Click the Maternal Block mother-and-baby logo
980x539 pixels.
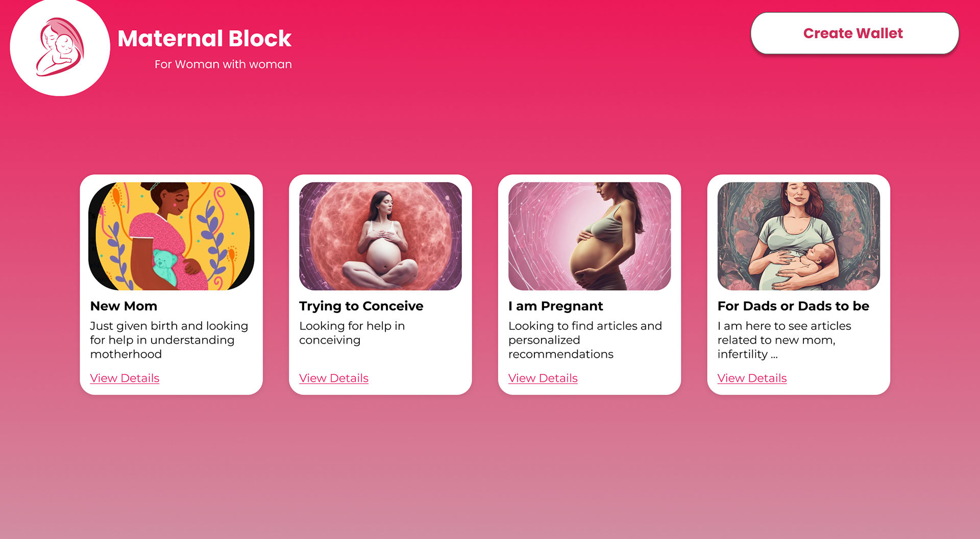coord(60,46)
